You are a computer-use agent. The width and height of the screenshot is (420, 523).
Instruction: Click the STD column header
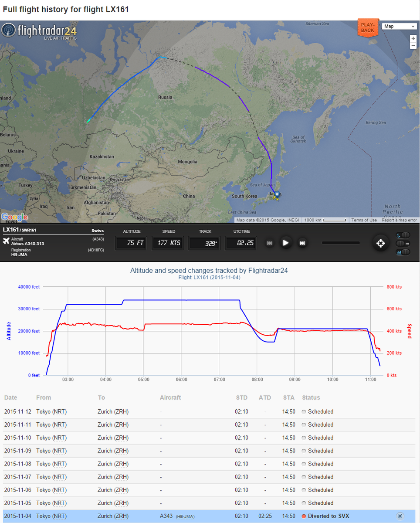[242, 397]
